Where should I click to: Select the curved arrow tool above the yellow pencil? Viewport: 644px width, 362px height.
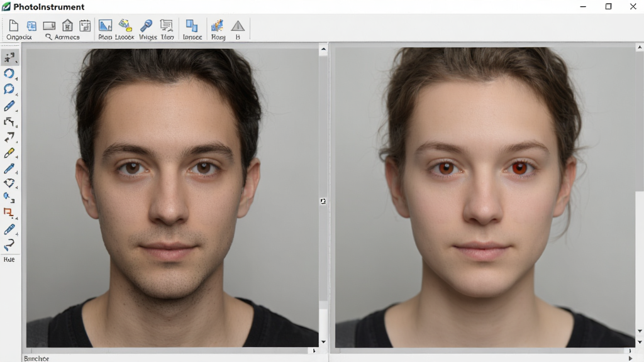(x=9, y=137)
